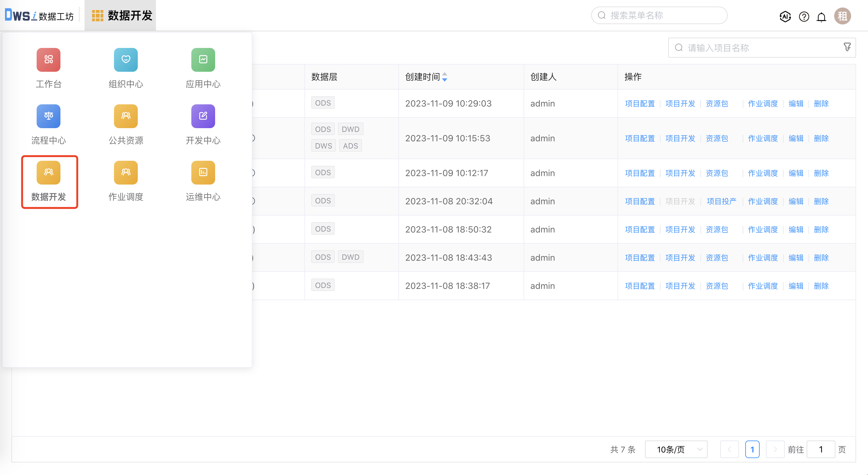Image resolution: width=868 pixels, height=475 pixels.
Task: Click 项目投产 link in fourth row
Action: point(721,201)
